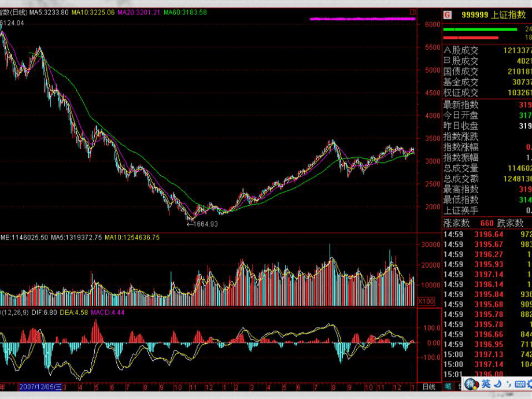Click the magenta bar at chart top

click(x=363, y=19)
